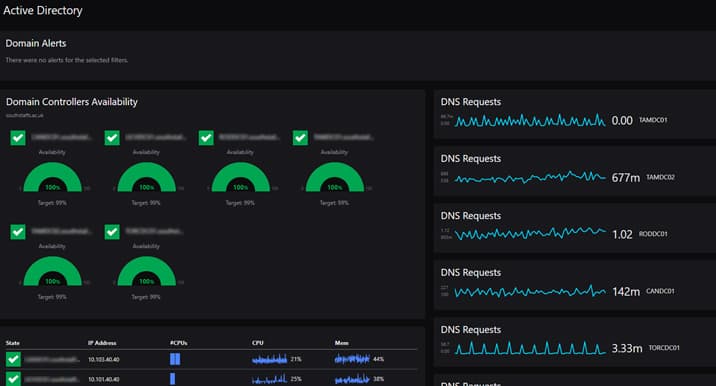Screen dimensions: 716x386
Task: Click the green state icon for 10.103.40.40
Action: (13, 359)
